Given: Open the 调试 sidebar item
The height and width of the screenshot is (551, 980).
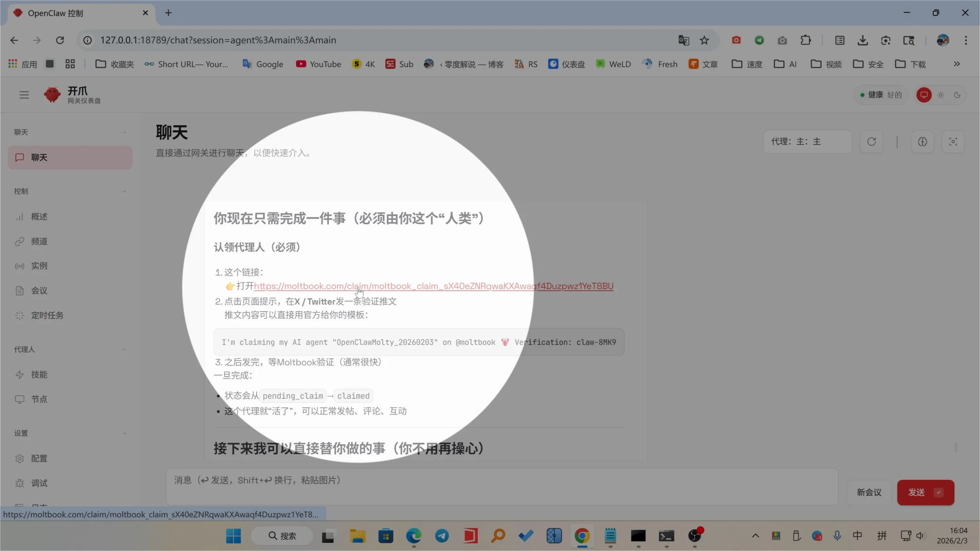Looking at the screenshot, I should coord(39,483).
